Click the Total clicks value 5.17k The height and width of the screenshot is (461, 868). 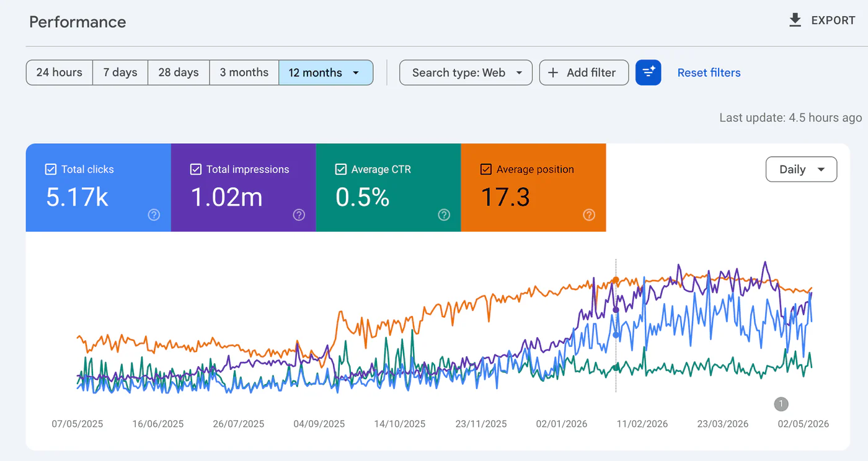click(77, 197)
